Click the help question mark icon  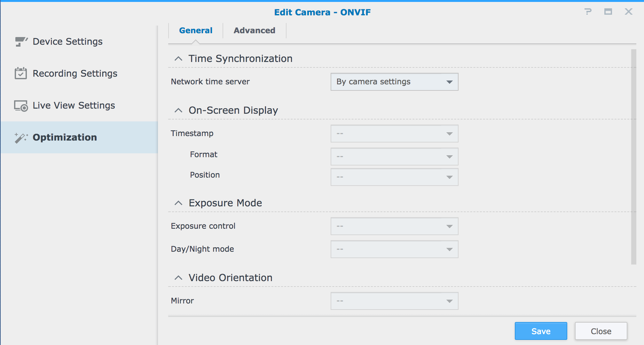[588, 12]
